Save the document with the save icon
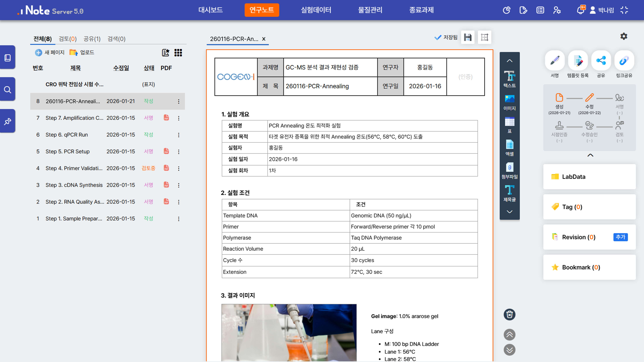The image size is (644, 362). [467, 37]
